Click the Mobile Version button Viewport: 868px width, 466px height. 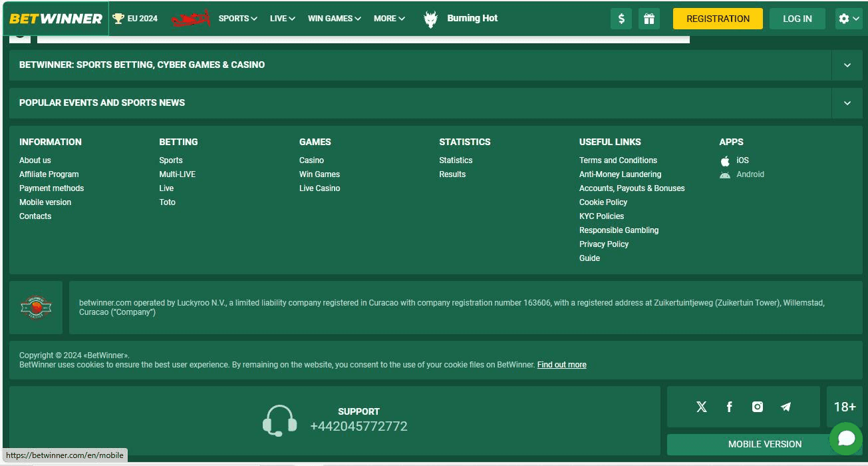point(764,444)
